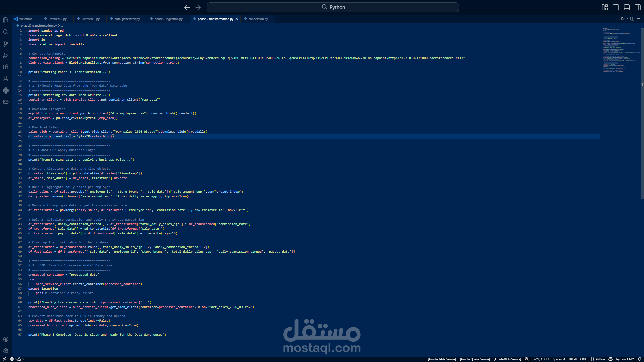
Task: Click the Azurite Blob Service status button
Action: point(507,359)
